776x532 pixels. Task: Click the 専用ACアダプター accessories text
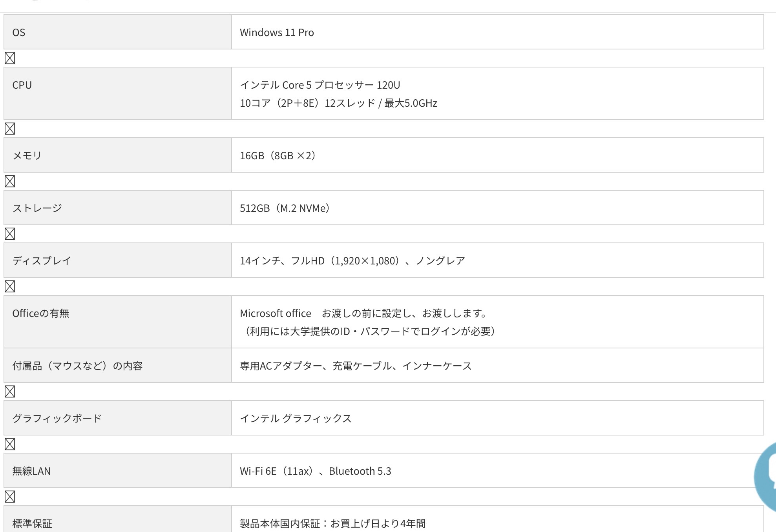(355, 366)
